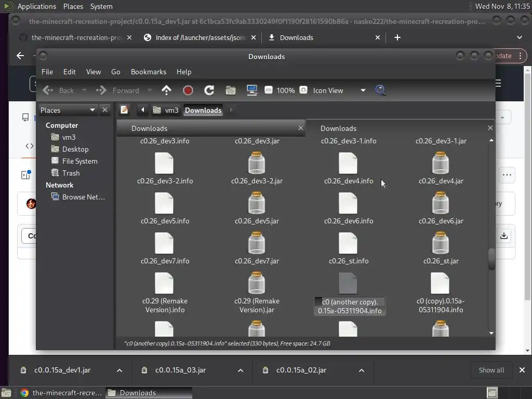Select the c0.26_dev6.jar icon
Viewport: 532px width, 399px height.
click(441, 203)
